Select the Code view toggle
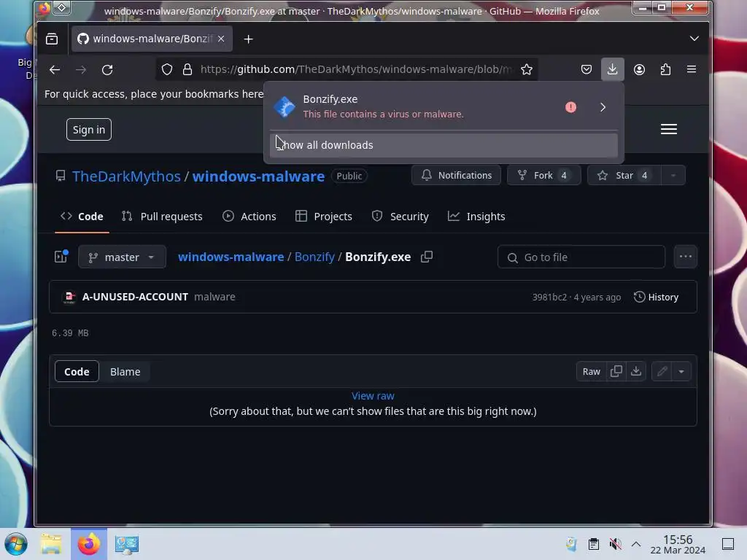Screen dimensions: 747x560 coord(77,371)
